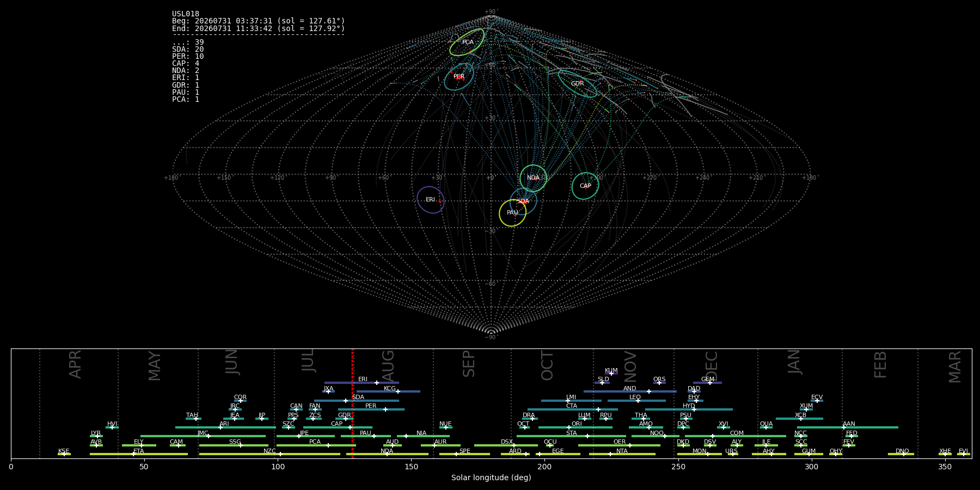Click the USL018 station title text
This screenshot has width=980, height=490.
click(186, 14)
